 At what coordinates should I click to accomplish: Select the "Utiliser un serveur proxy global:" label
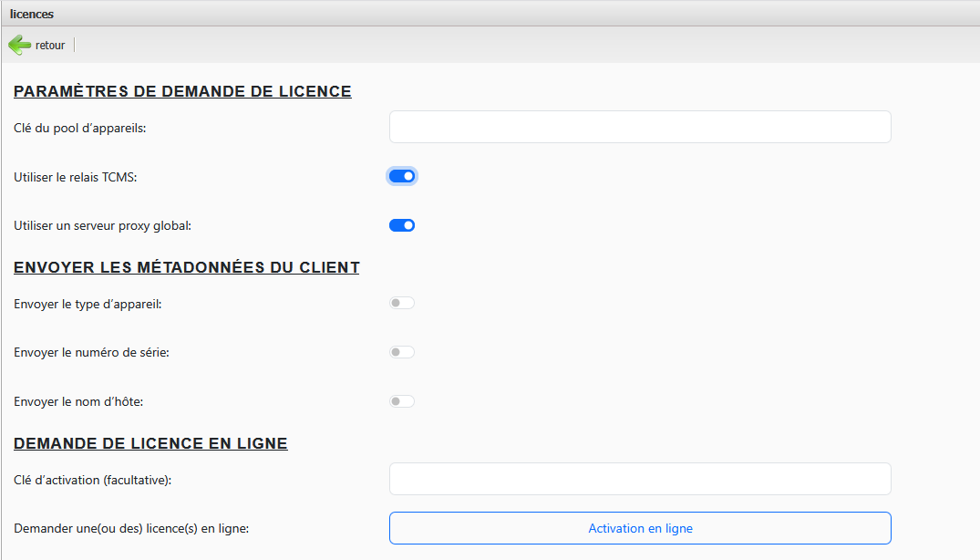103,225
